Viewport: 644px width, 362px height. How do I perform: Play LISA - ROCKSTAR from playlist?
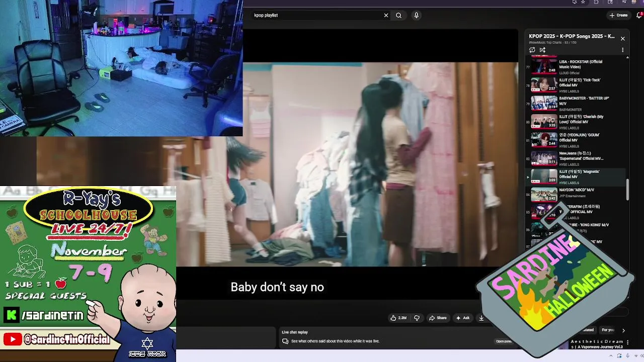pyautogui.click(x=576, y=66)
